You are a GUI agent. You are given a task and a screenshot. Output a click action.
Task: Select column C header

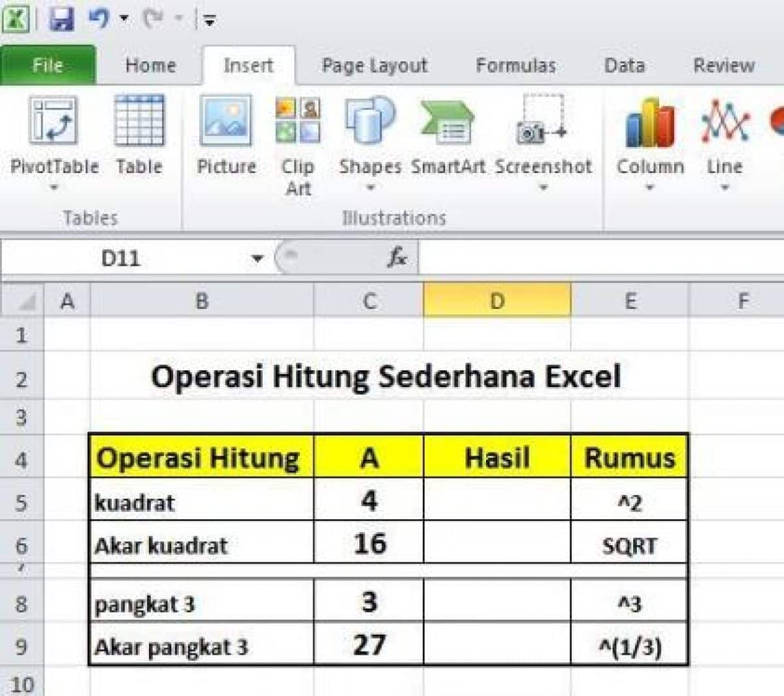click(x=369, y=301)
